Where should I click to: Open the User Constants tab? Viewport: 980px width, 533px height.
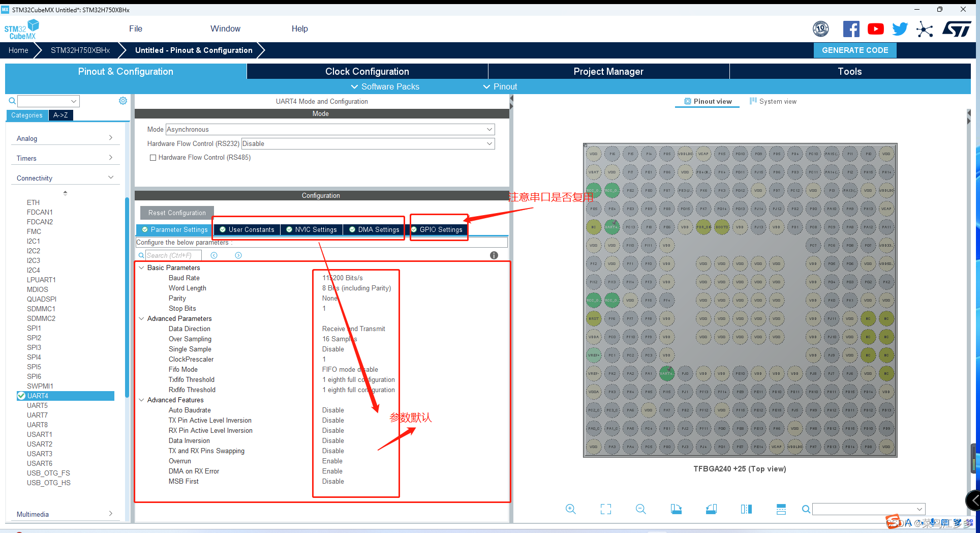tap(247, 229)
